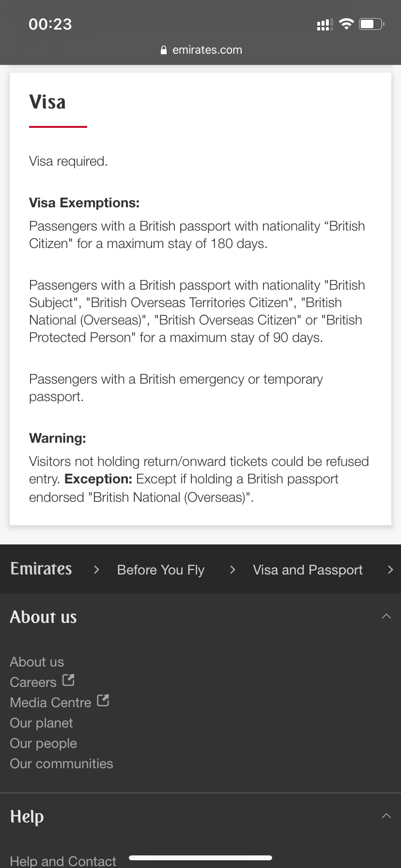Click chevron after Before You Fly

pyautogui.click(x=232, y=570)
